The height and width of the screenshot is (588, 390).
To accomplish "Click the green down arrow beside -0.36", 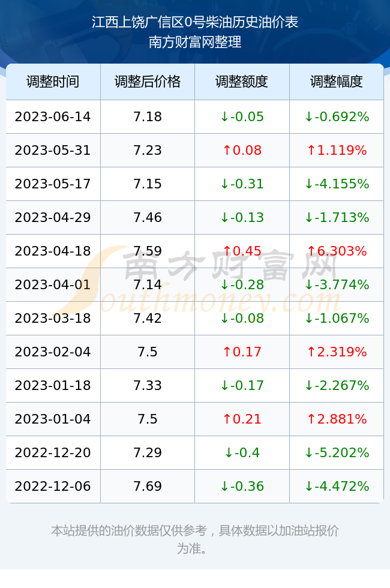I will pos(224,487).
